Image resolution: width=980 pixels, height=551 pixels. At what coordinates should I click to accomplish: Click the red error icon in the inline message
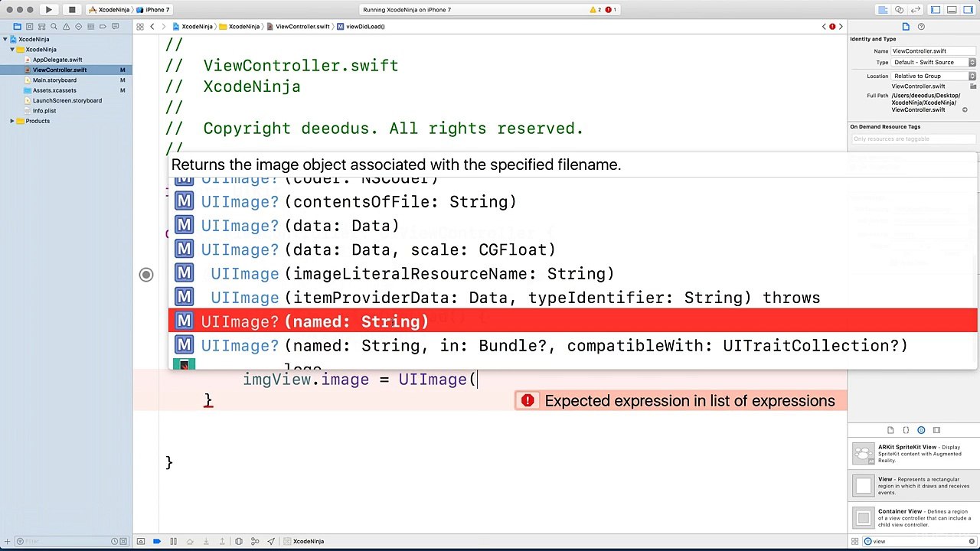tap(528, 400)
